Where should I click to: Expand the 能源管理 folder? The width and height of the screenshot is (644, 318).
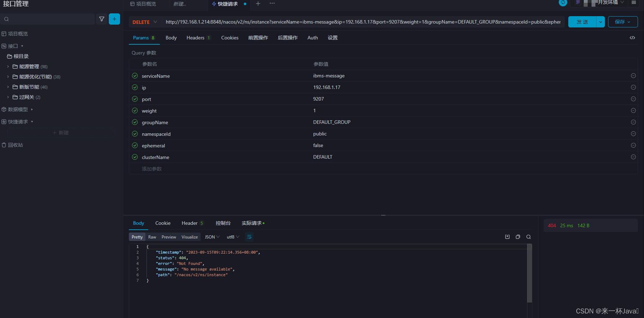point(8,66)
